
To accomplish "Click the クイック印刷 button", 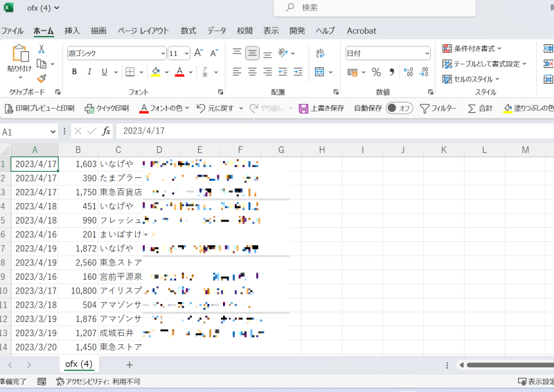I will [x=107, y=108].
